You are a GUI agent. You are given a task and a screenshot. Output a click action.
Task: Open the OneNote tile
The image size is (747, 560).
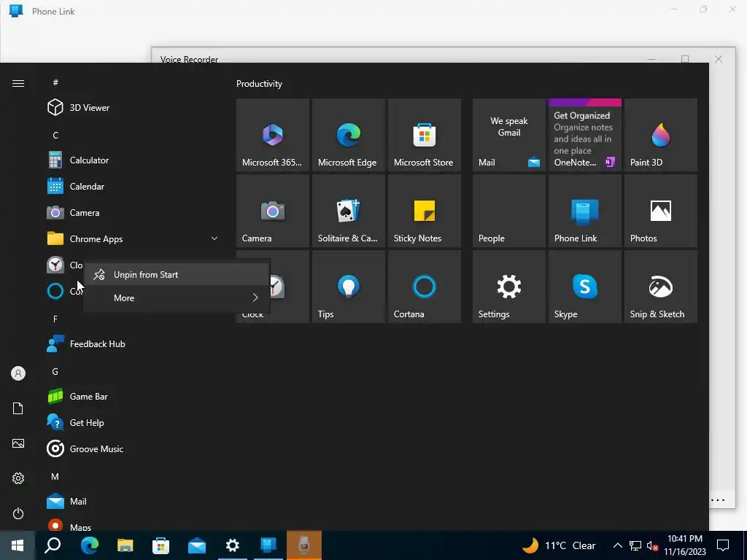pos(584,135)
